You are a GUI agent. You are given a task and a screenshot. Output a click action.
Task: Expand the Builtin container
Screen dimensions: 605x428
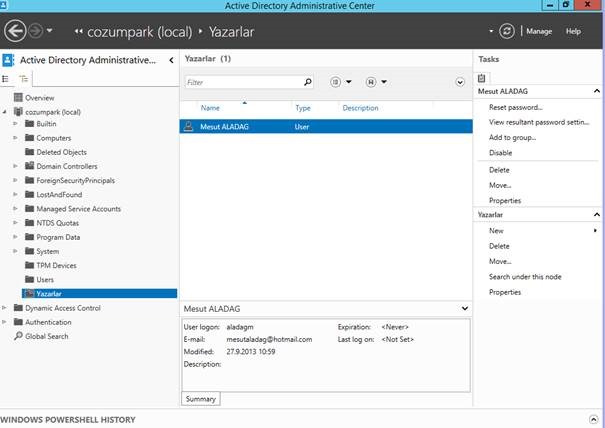tap(15, 124)
